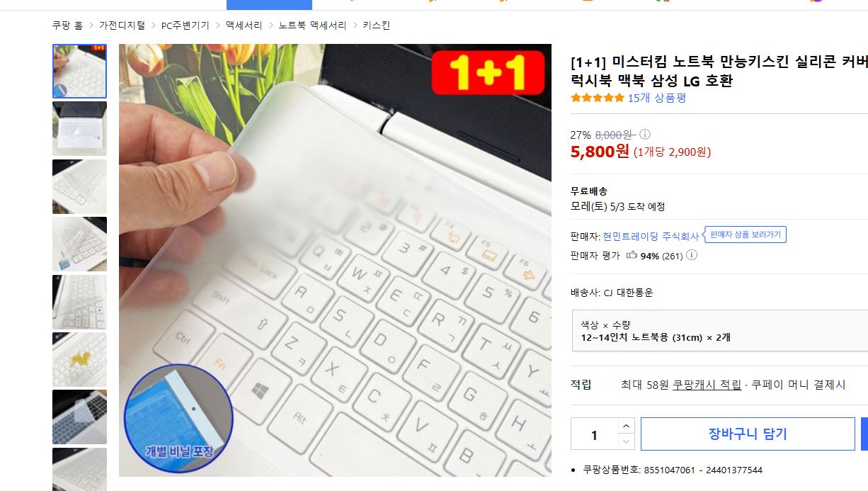868x491 pixels.
Task: Open seller 현민트레이딩 주식회사 link
Action: click(x=651, y=236)
